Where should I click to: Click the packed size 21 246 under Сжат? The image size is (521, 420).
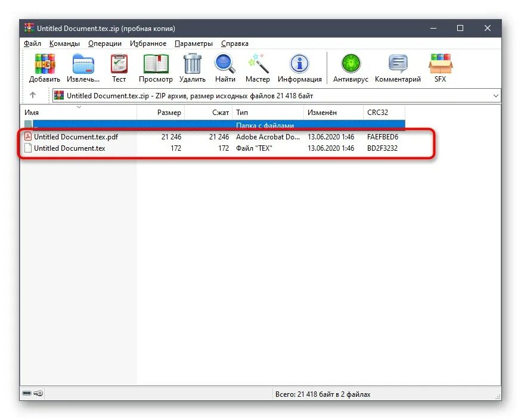pyautogui.click(x=219, y=137)
